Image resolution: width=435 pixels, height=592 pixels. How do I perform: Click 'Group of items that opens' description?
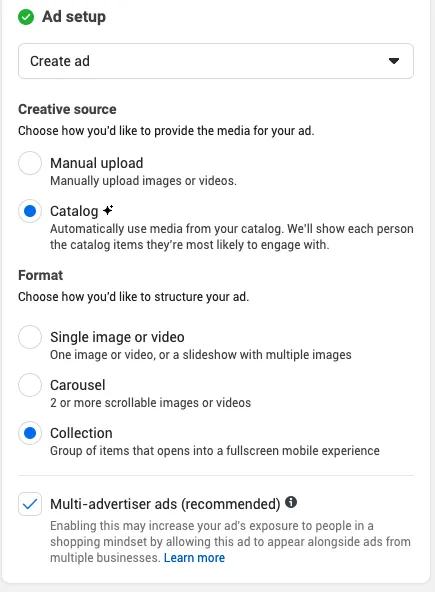(215, 451)
